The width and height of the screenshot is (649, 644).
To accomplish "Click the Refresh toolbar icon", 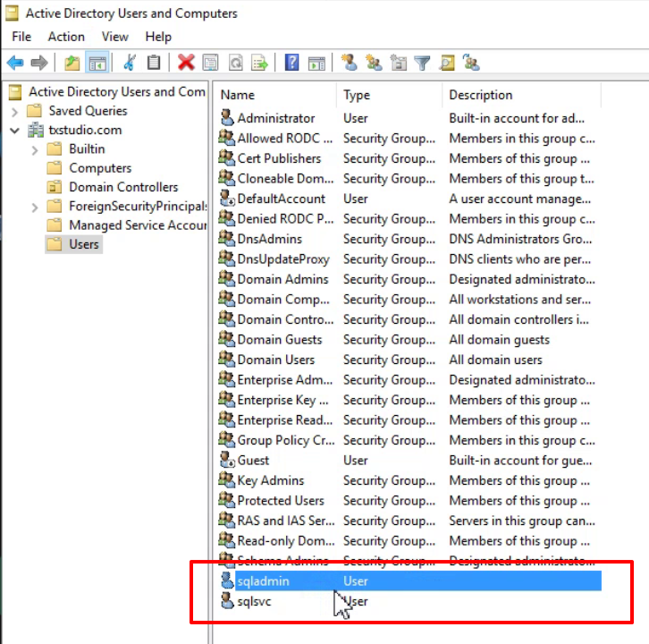I will [235, 63].
